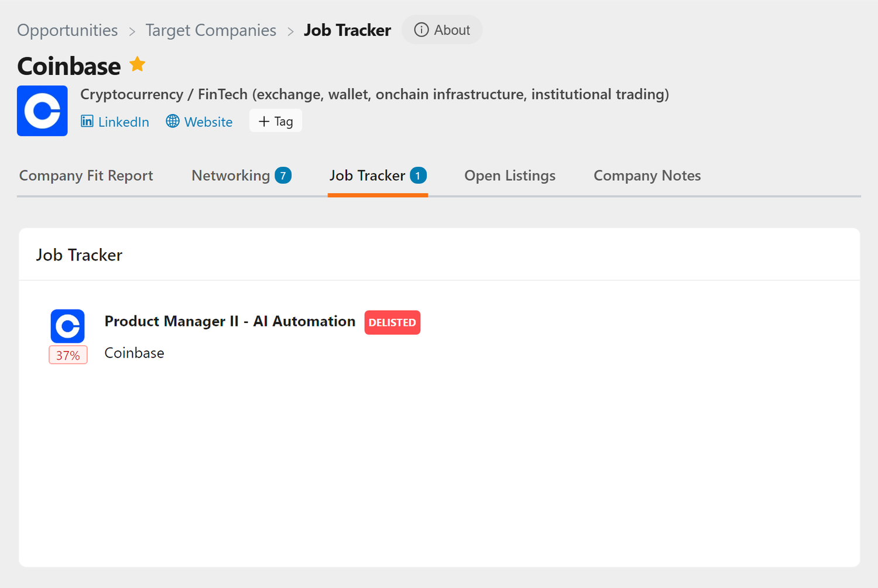Toggle the favorite star next to Coinbase
This screenshot has height=588, width=878.
click(x=138, y=64)
